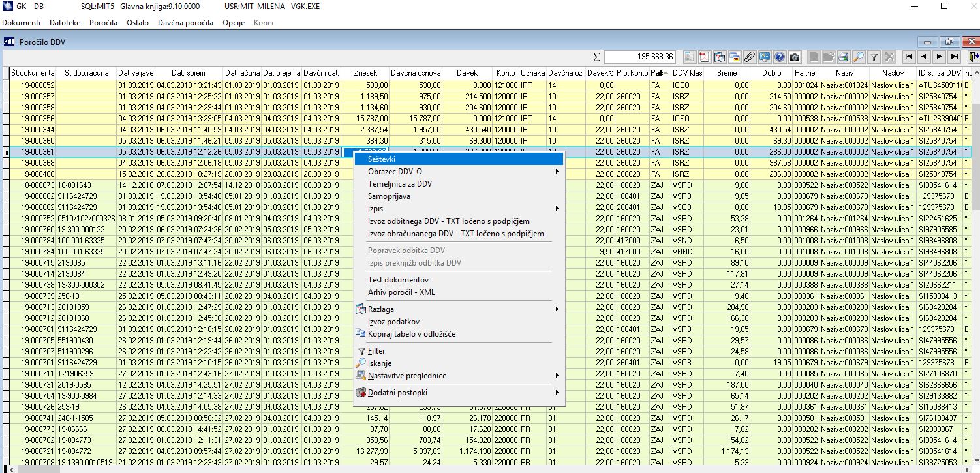Open the Ostalo menu
The width and height of the screenshot is (980, 473).
click(x=138, y=23)
